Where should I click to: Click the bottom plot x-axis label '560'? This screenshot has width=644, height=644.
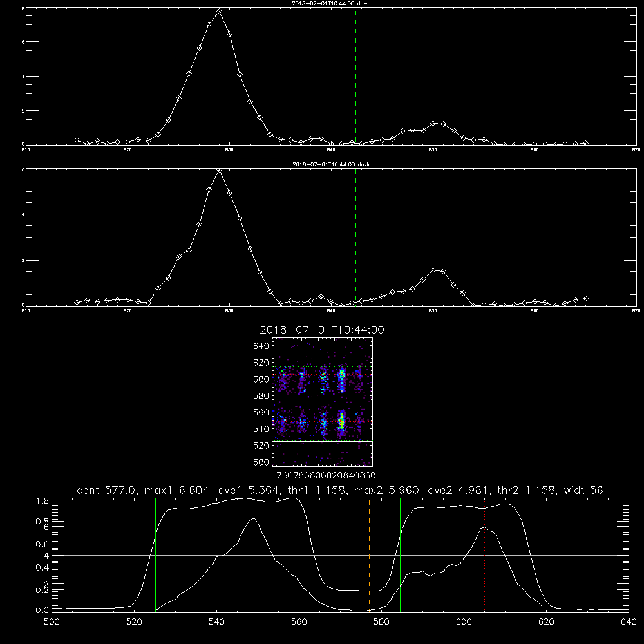tap(299, 622)
